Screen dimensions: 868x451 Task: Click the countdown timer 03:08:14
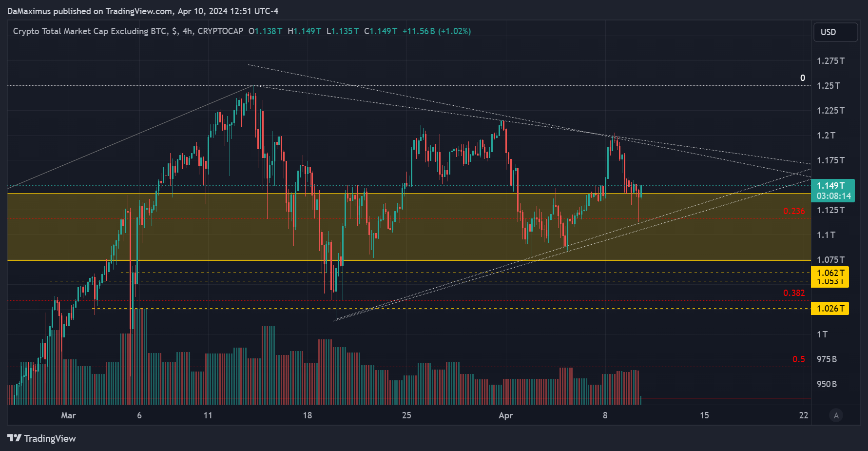[833, 196]
